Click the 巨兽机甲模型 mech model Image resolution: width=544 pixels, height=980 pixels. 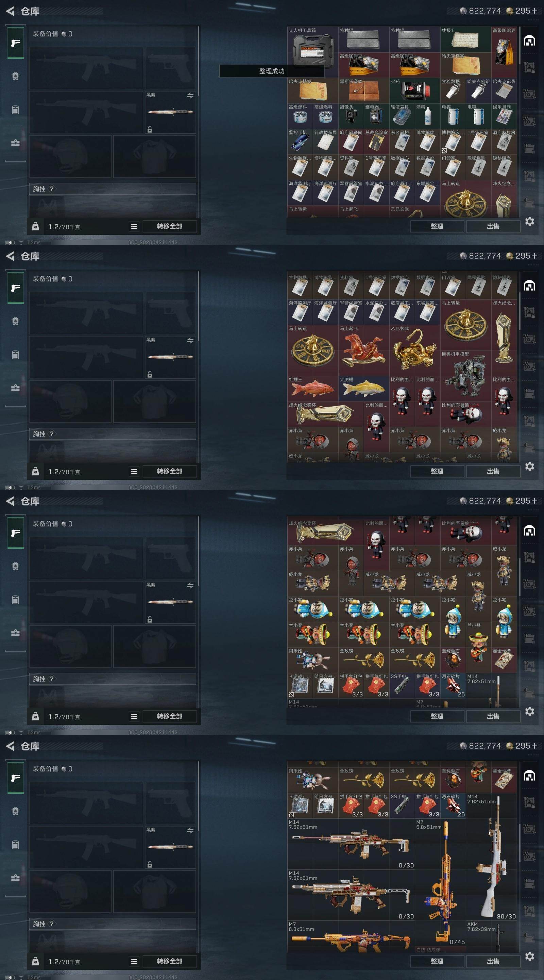pos(466,376)
